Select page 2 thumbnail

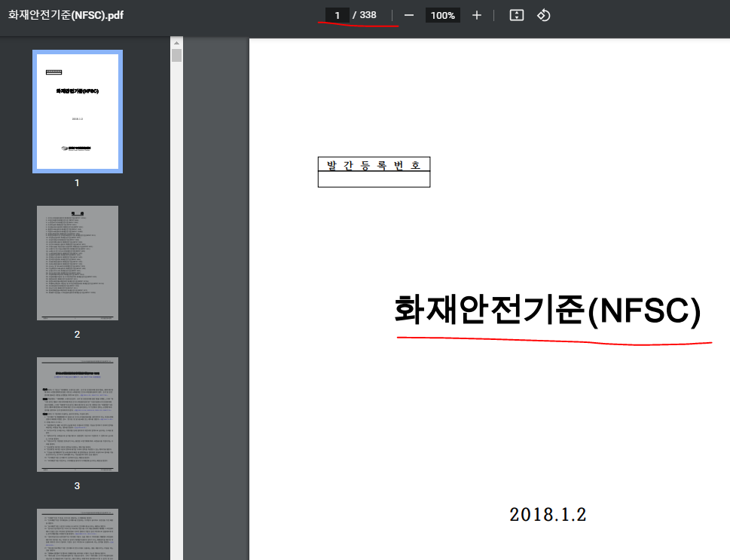point(78,263)
